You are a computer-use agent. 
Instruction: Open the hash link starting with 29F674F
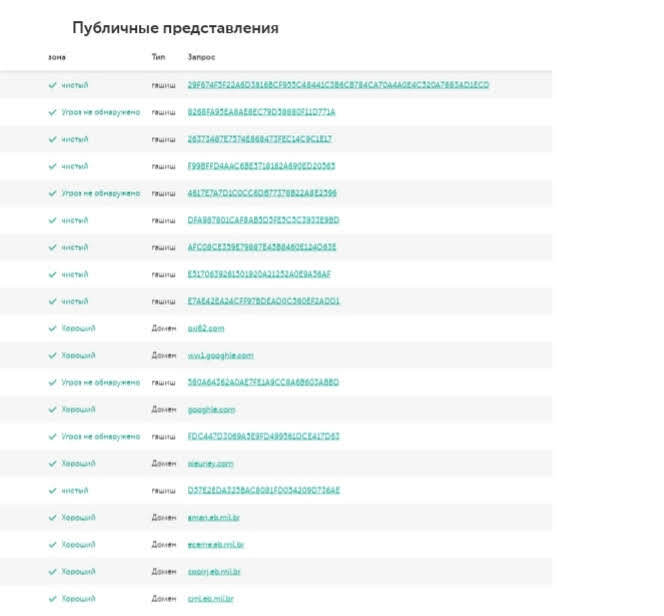pos(338,85)
